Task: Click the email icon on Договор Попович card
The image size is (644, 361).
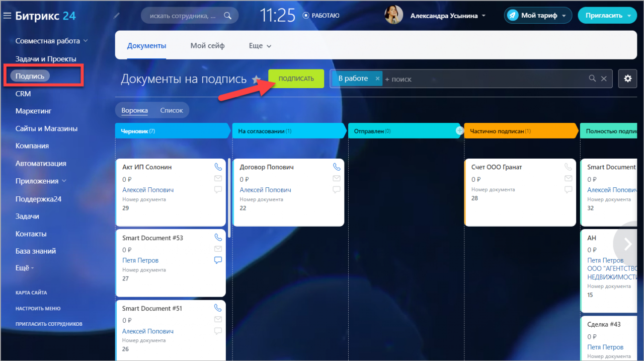Action: tap(337, 178)
